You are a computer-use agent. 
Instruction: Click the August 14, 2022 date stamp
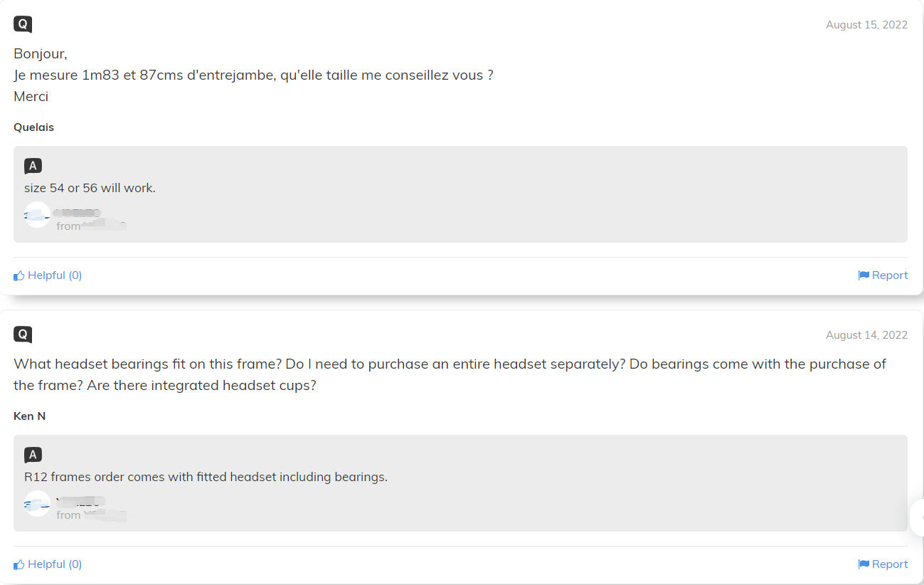(866, 335)
